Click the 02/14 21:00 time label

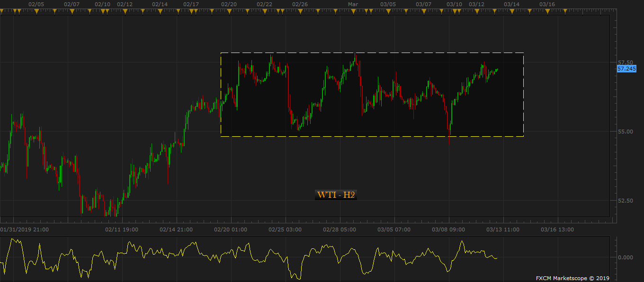176,229
